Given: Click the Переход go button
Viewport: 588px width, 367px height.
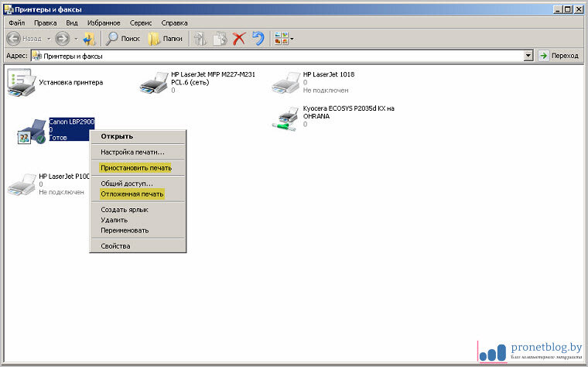Looking at the screenshot, I should 560,56.
